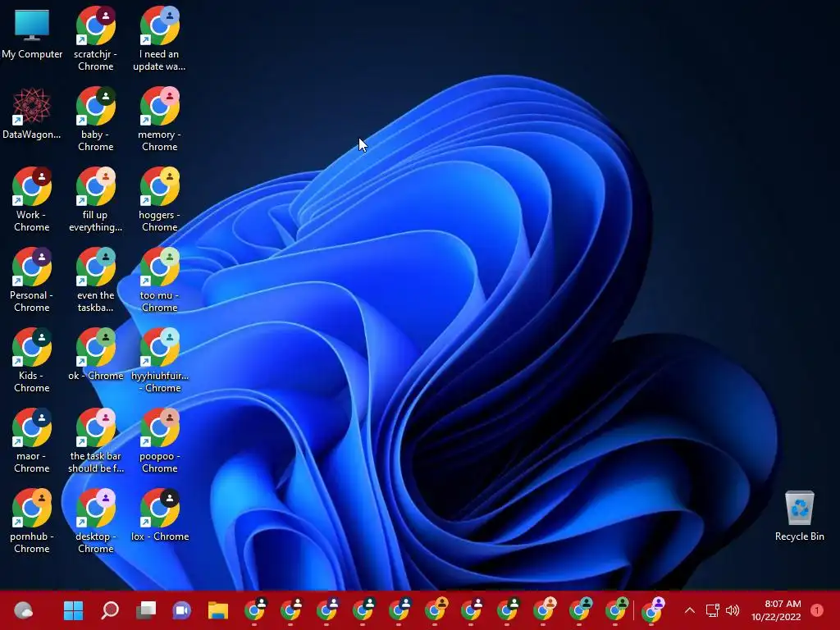Click the hyyhiuhfuir... - Chrome shortcut
The image size is (840, 630).
point(159,361)
